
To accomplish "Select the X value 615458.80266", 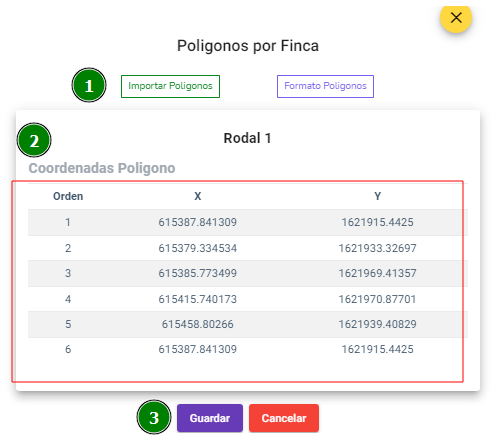I will tap(198, 324).
